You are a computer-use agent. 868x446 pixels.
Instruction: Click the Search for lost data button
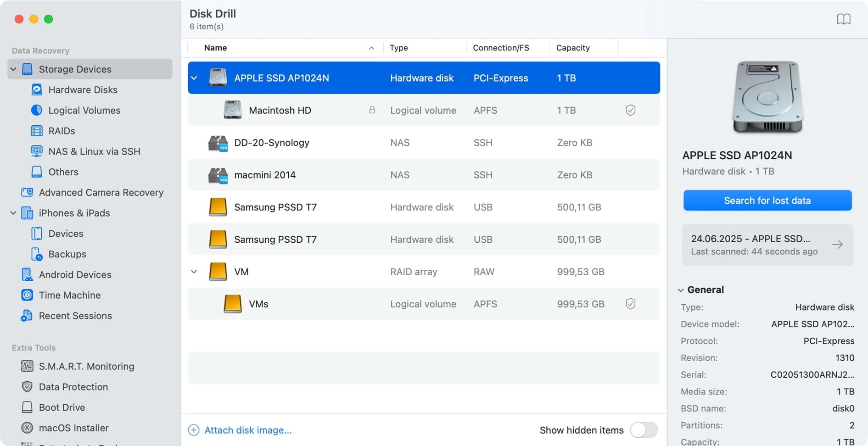click(767, 201)
